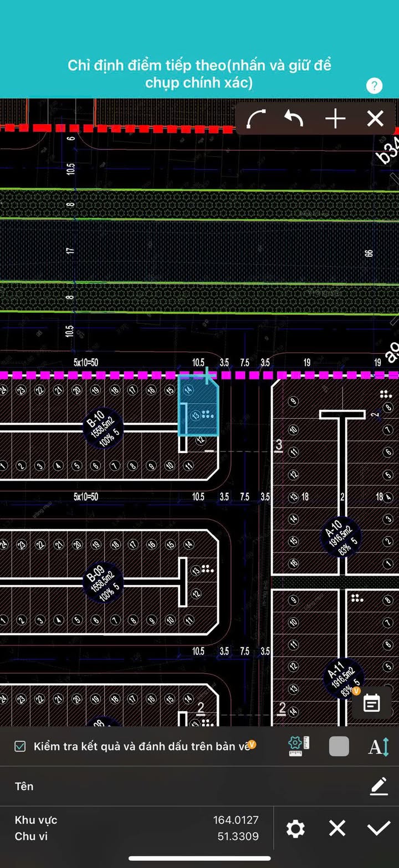Viewport: 399px width, 868px height.
Task: Tap the help question mark icon
Action: point(374,85)
